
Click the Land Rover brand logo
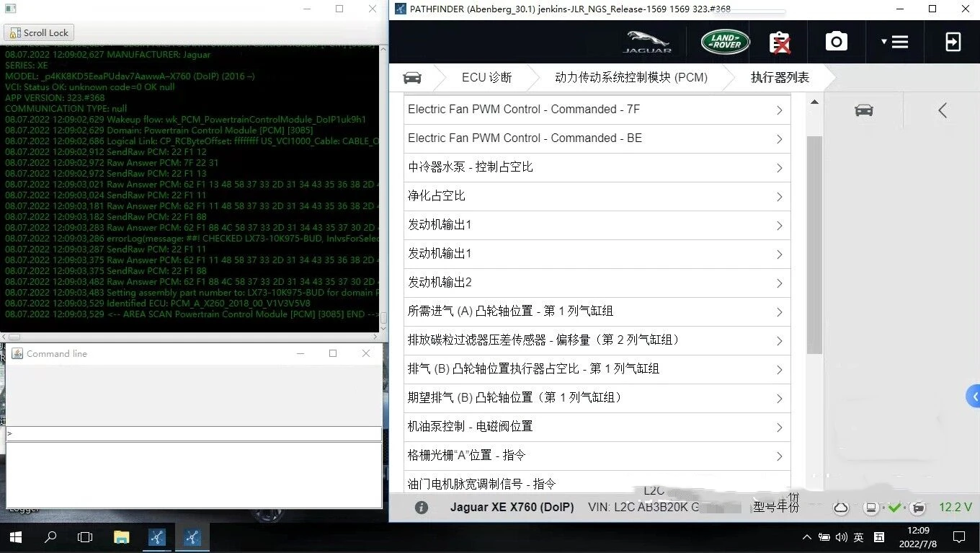[x=725, y=42]
